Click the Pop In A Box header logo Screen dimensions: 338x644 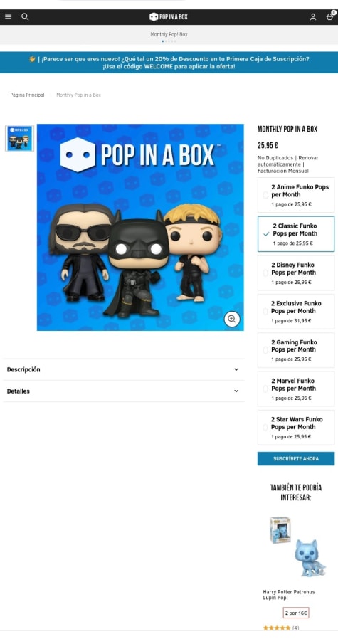click(x=169, y=17)
